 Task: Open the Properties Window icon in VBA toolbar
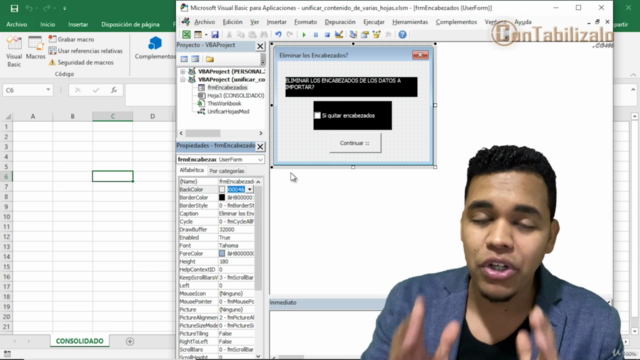pos(365,35)
